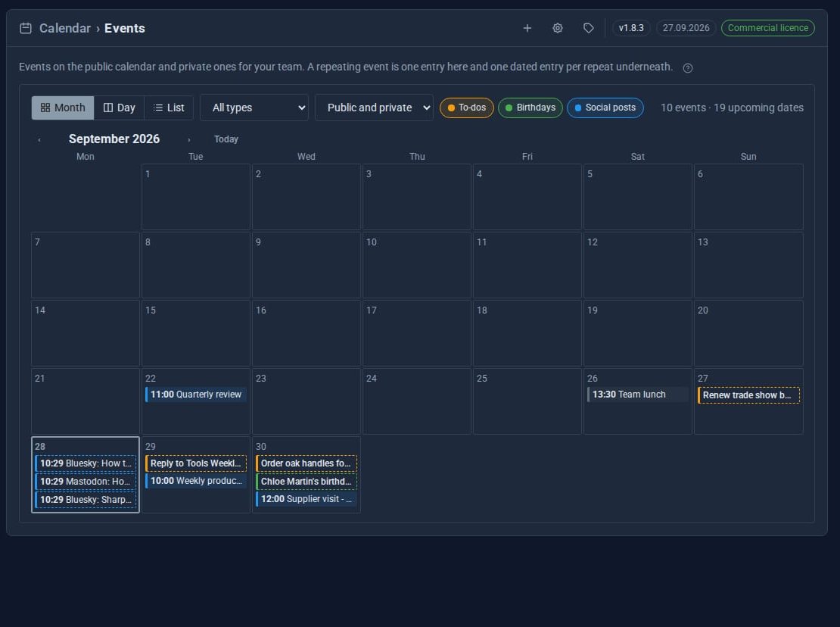
Task: Click the '10 events · 19 upcoming dates' text
Action: pyautogui.click(x=732, y=108)
